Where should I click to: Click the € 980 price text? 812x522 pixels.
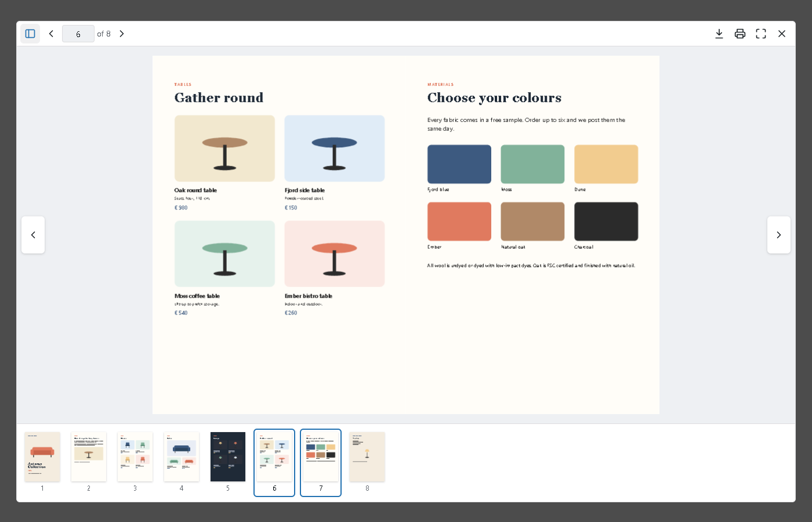[181, 208]
